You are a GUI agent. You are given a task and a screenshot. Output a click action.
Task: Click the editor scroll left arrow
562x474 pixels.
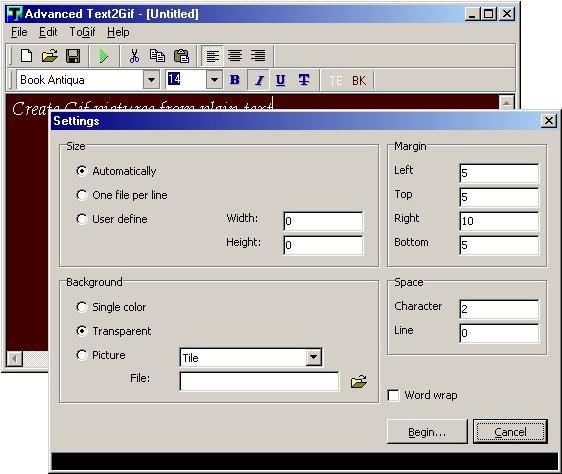pos(15,358)
